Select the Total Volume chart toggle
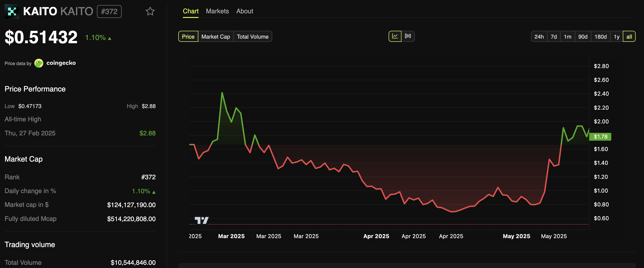Viewport: 644px width, 268px height. pyautogui.click(x=252, y=37)
